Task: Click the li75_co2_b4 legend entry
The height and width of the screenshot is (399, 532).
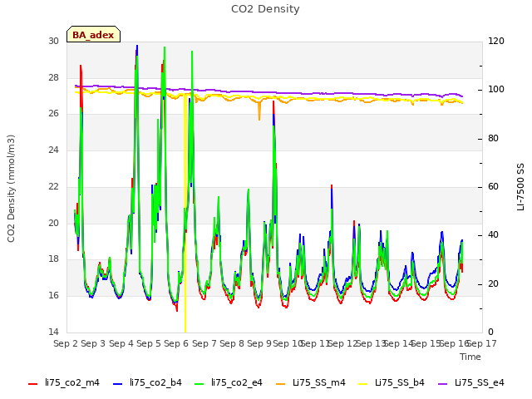Action: [147, 383]
